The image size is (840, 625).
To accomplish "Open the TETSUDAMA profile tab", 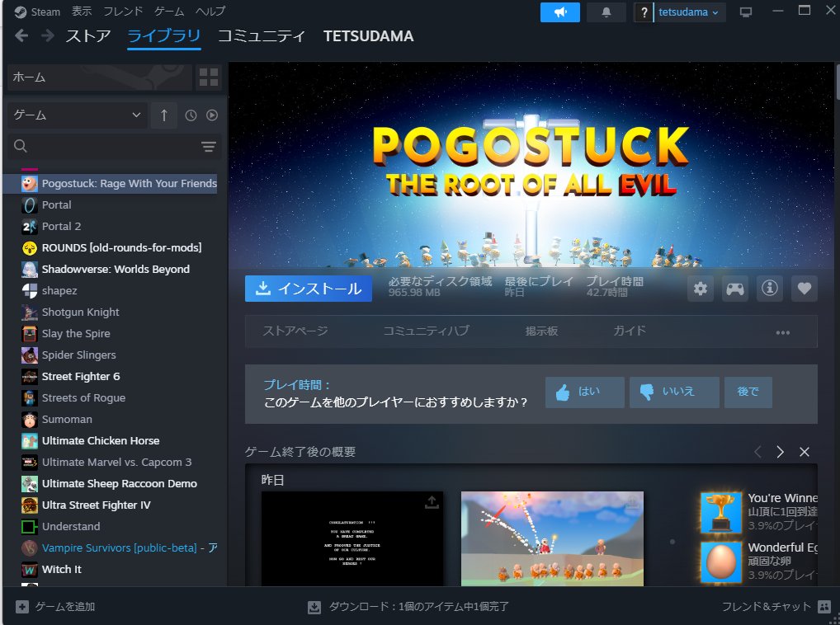I will pos(368,35).
